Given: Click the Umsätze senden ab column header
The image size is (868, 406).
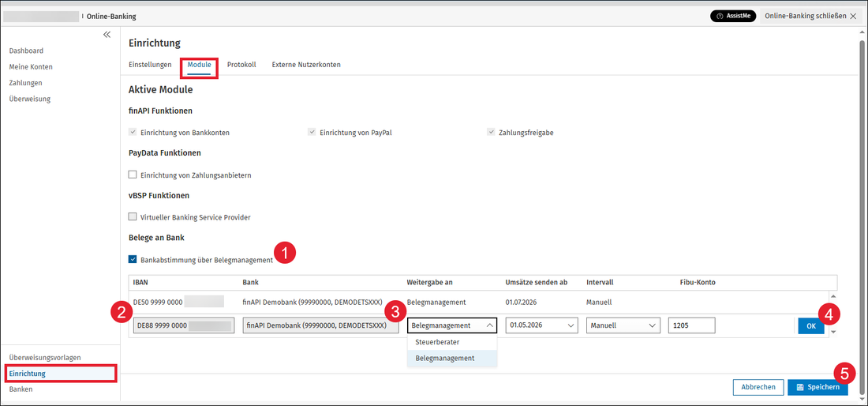Looking at the screenshot, I should (537, 283).
